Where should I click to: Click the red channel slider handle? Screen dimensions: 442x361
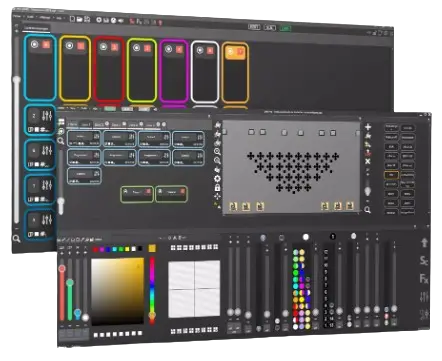62,269
